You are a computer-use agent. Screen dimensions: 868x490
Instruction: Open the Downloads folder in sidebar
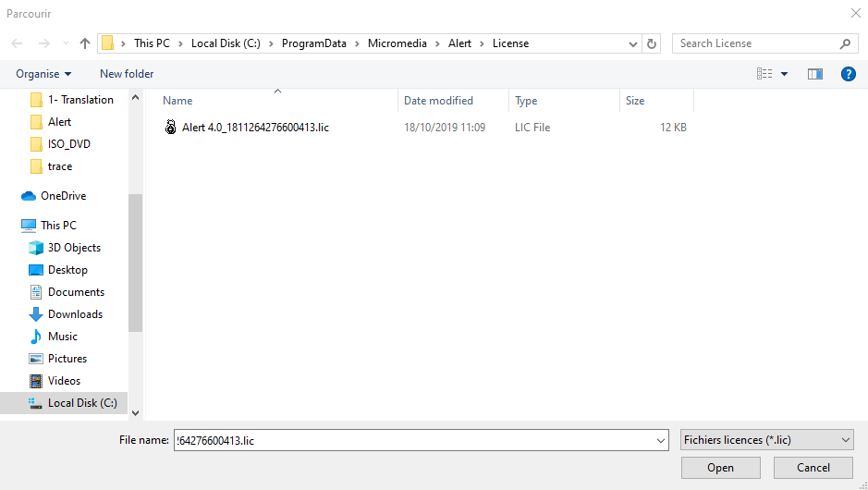75,314
